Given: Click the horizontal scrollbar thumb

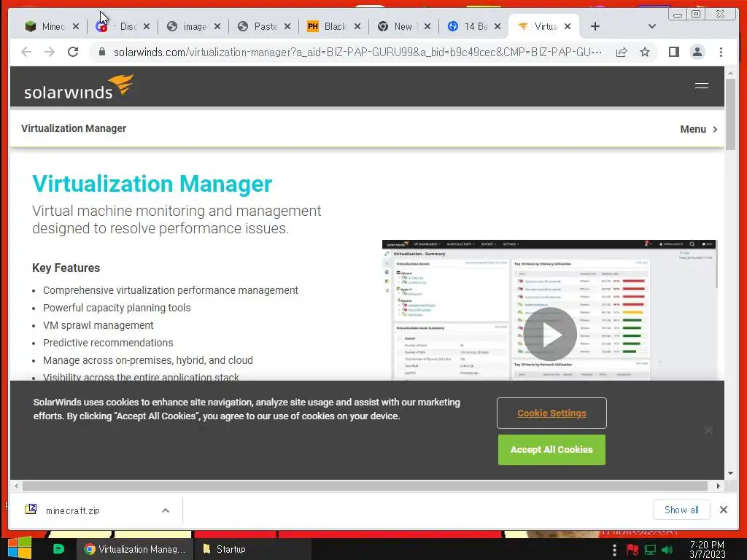Looking at the screenshot, I should pyautogui.click(x=365, y=486).
